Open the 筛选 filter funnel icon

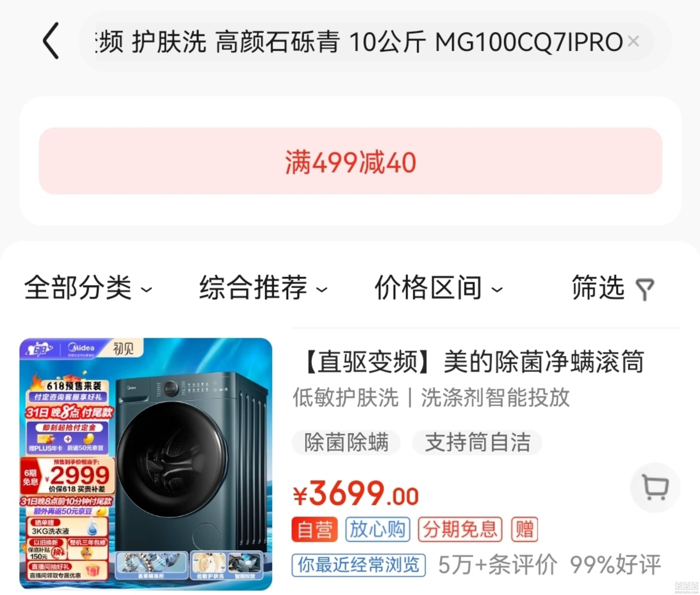point(645,289)
